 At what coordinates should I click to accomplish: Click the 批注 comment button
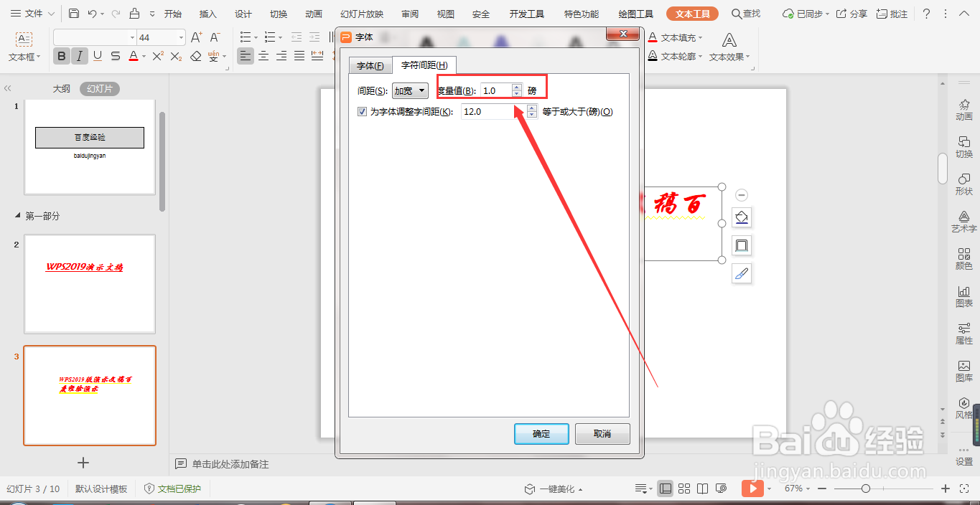(x=892, y=14)
